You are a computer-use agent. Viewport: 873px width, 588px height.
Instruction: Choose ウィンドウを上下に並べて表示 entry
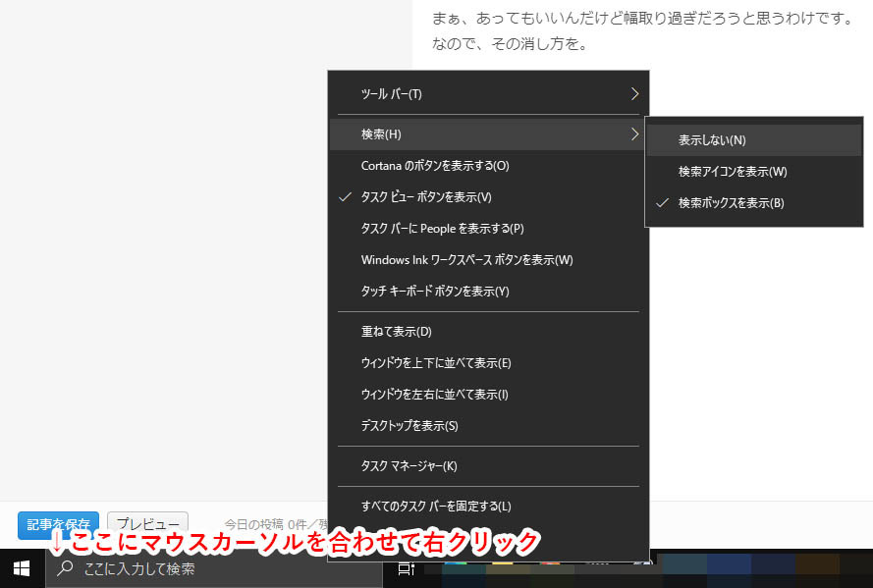[488, 363]
